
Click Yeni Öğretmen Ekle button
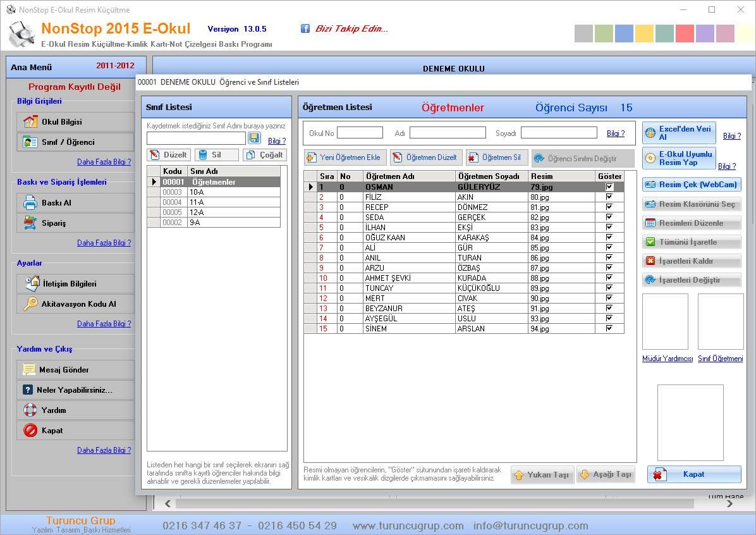[x=345, y=157]
